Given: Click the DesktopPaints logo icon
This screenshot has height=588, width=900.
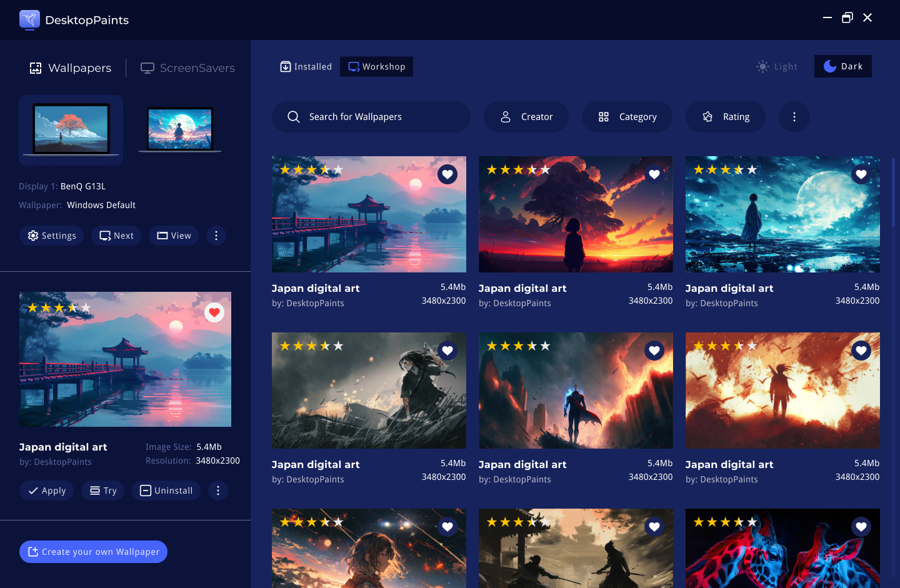Looking at the screenshot, I should coord(29,20).
